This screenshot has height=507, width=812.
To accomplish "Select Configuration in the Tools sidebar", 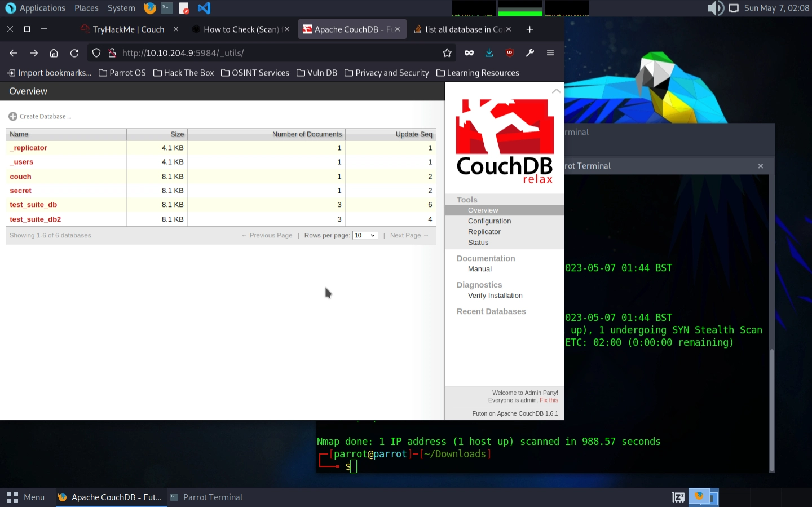I will pyautogui.click(x=489, y=221).
